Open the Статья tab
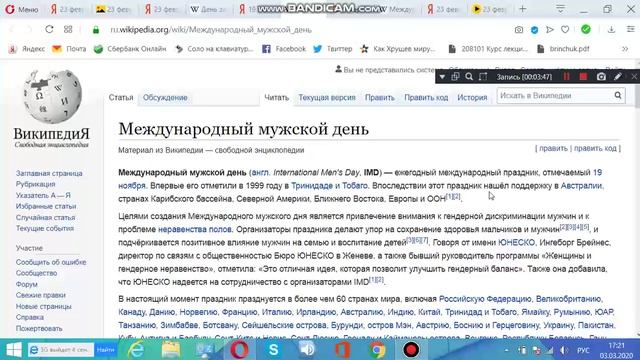The width and height of the screenshot is (640, 360). [x=121, y=98]
